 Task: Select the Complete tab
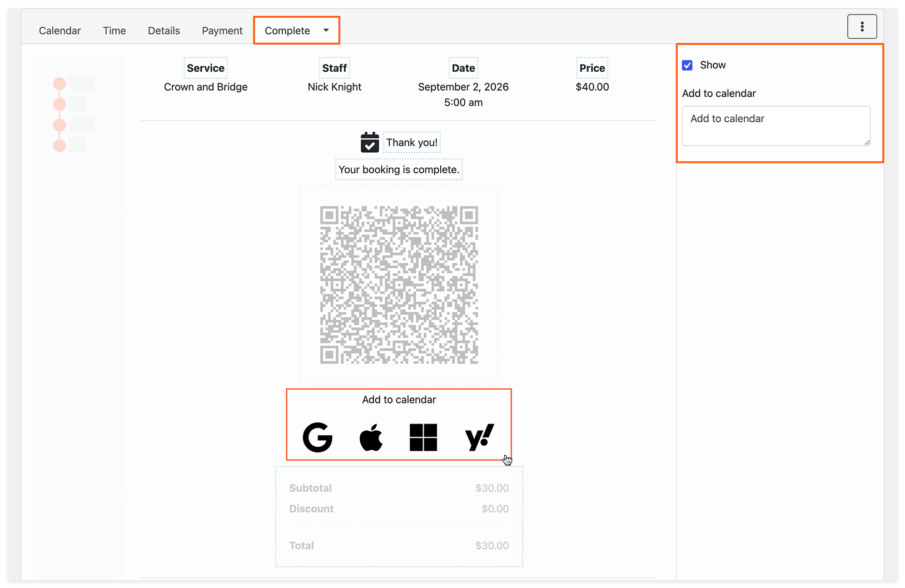tap(287, 31)
